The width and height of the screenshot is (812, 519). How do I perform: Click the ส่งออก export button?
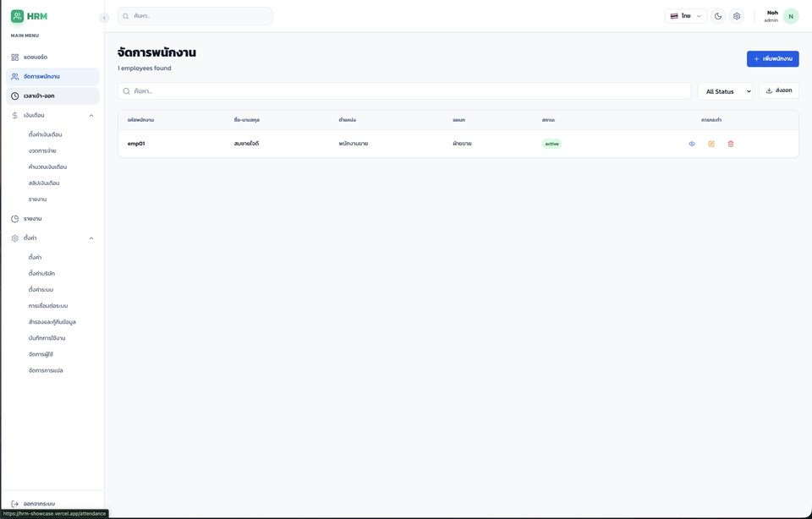(x=778, y=90)
